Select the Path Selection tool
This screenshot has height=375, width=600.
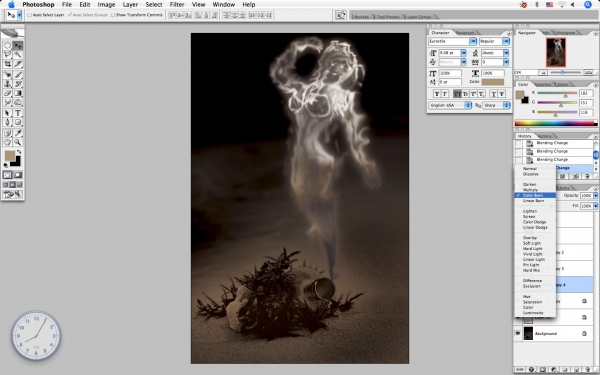pos(7,113)
